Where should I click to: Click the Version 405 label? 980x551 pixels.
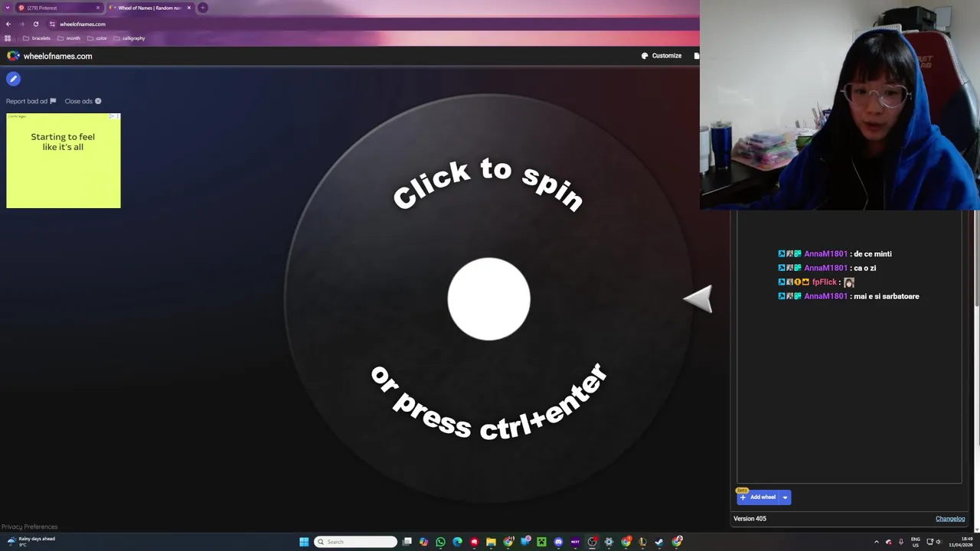click(750, 519)
